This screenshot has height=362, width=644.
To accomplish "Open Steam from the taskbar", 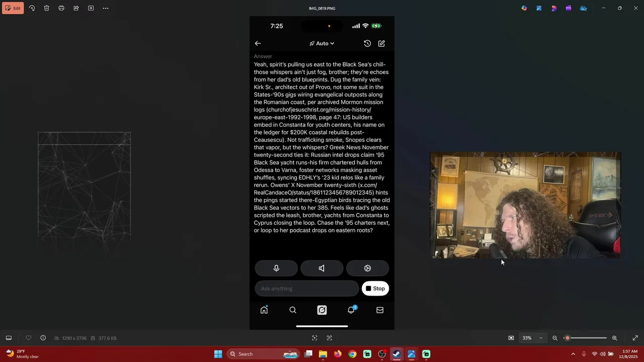I will 396,354.
